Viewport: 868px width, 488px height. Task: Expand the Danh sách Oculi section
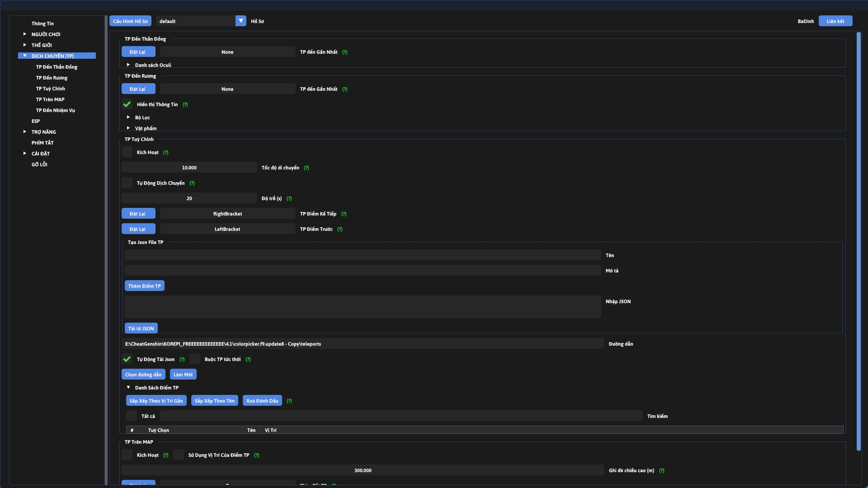coord(128,65)
